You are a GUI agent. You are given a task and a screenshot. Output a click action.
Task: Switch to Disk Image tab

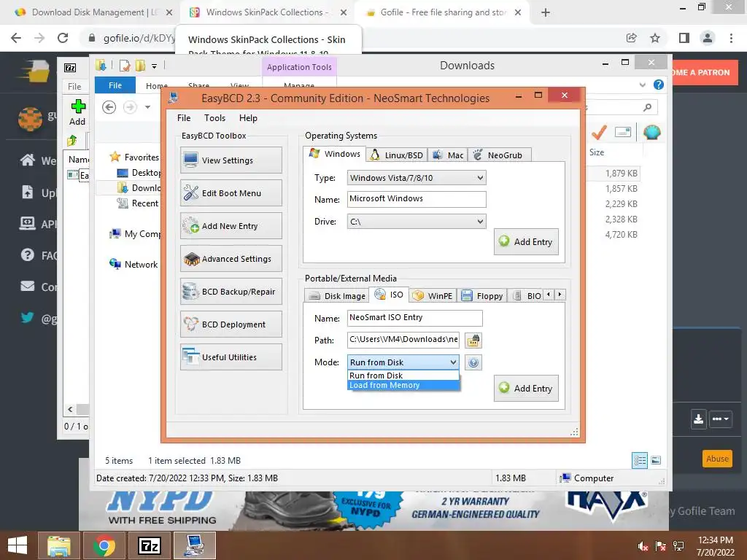[x=337, y=296]
